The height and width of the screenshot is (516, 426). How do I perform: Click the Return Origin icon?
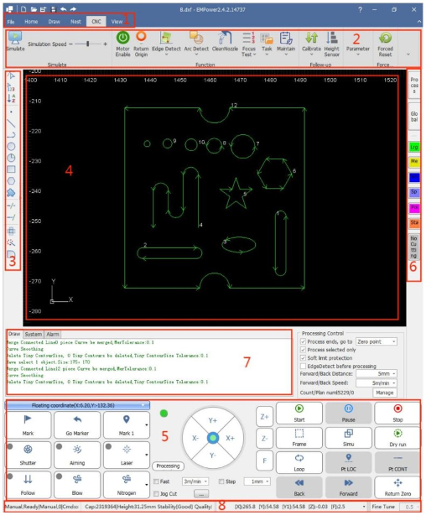click(x=141, y=37)
